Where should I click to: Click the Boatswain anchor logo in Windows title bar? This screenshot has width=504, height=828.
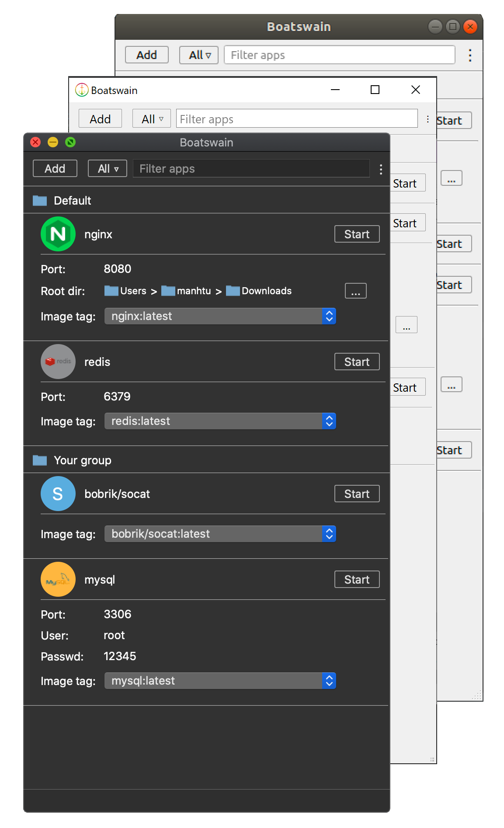click(x=82, y=90)
